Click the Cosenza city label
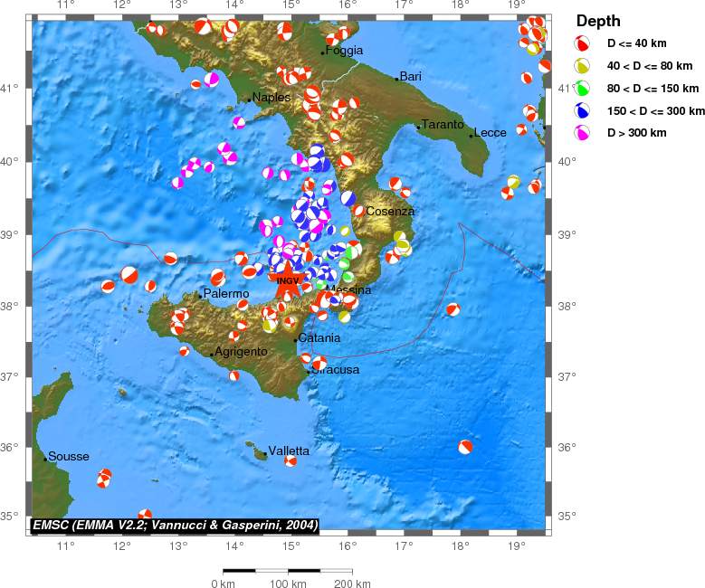Viewport: 705px width, 588px height. pos(390,211)
